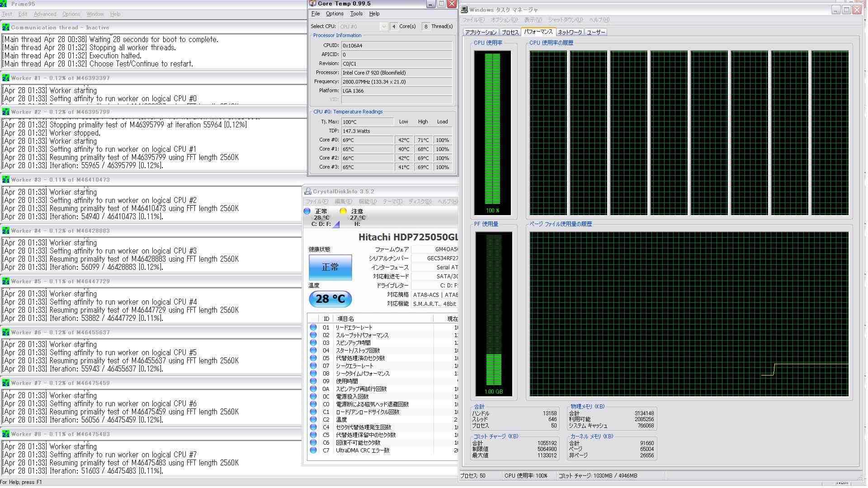The image size is (868, 488).
Task: Click the CrystalDiskInfo title bar icon
Action: (308, 191)
